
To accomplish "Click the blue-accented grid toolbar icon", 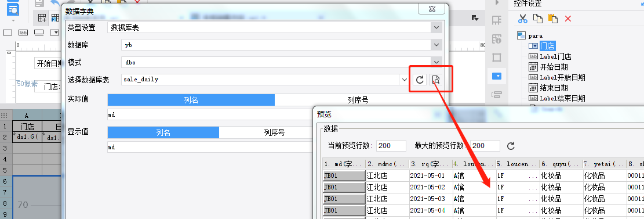I will pos(55,17).
